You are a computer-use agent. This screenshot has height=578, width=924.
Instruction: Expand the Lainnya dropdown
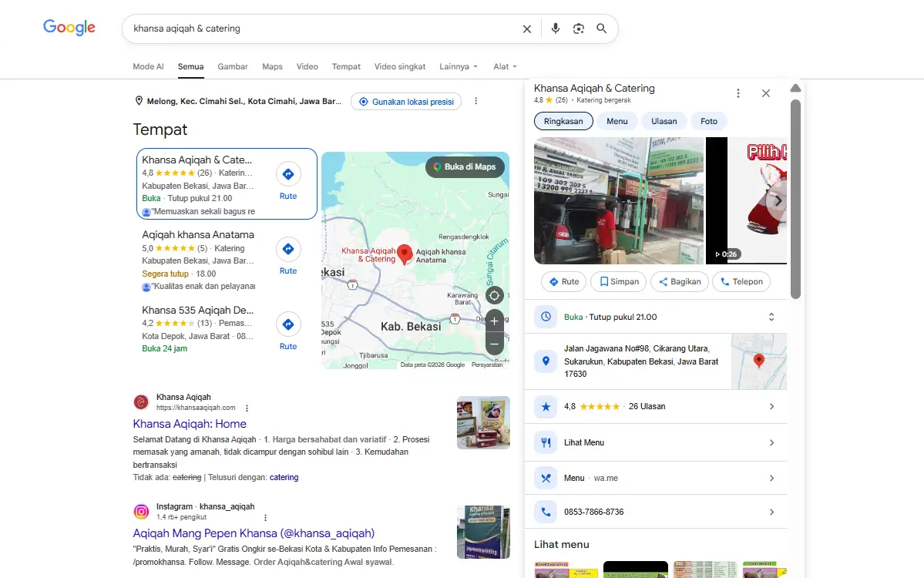[459, 66]
